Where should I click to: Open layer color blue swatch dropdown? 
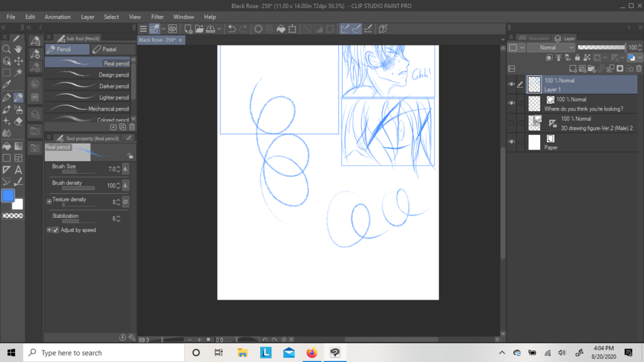634,58
